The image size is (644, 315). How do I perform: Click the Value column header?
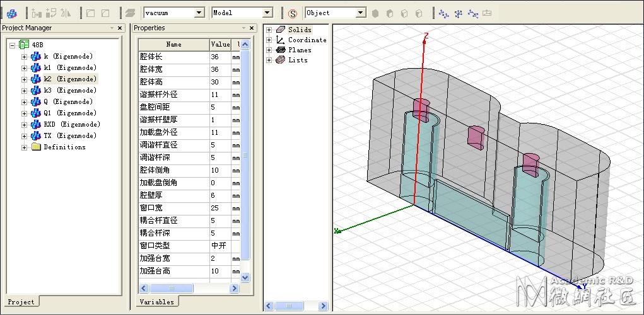pyautogui.click(x=220, y=44)
